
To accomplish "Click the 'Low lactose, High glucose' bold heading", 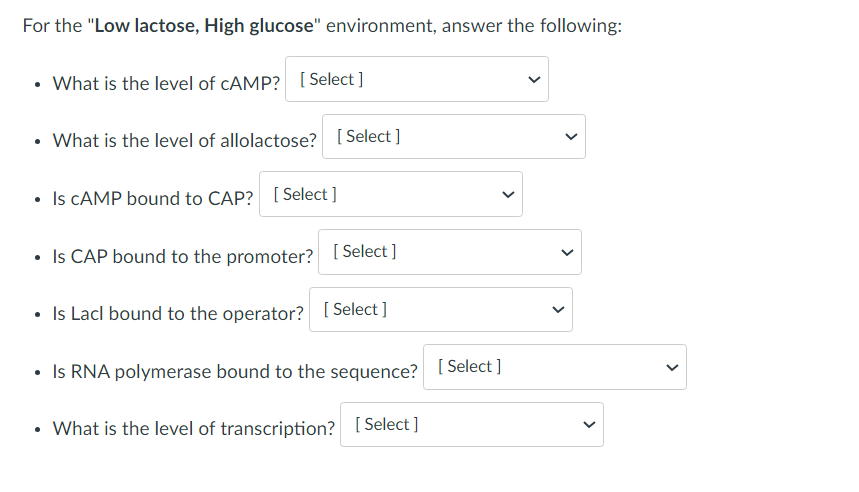I will click(x=204, y=26).
